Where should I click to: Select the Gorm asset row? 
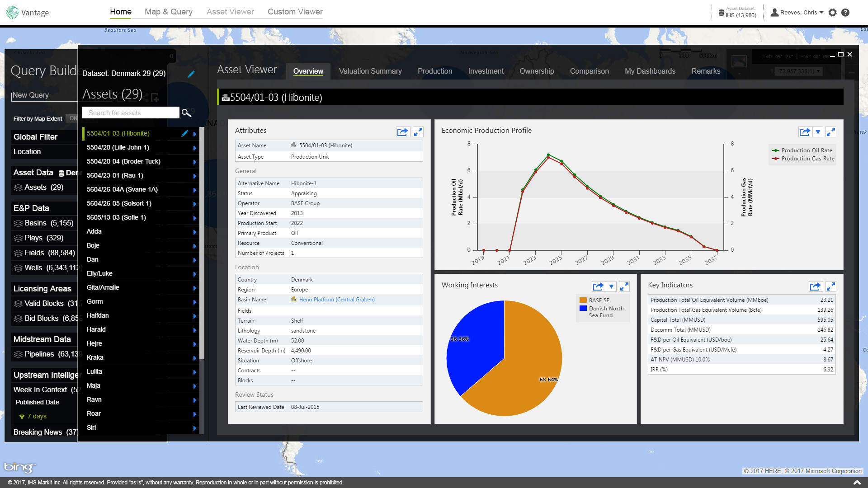141,301
